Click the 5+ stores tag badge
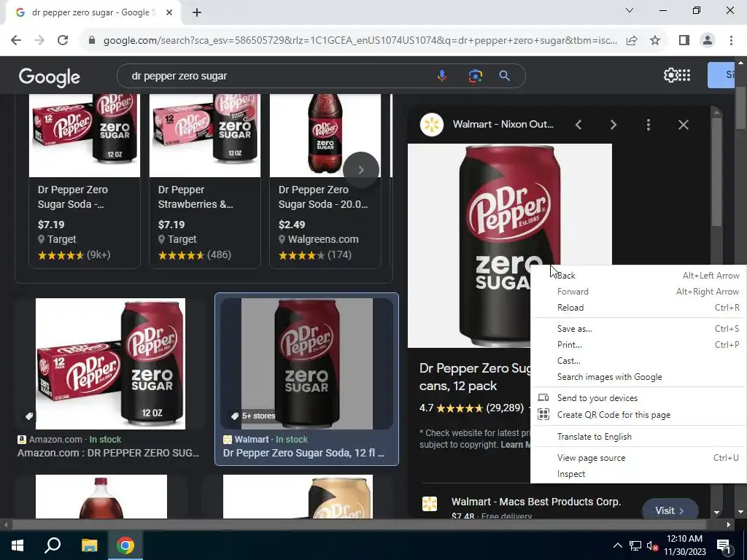The image size is (747, 560). [x=253, y=416]
